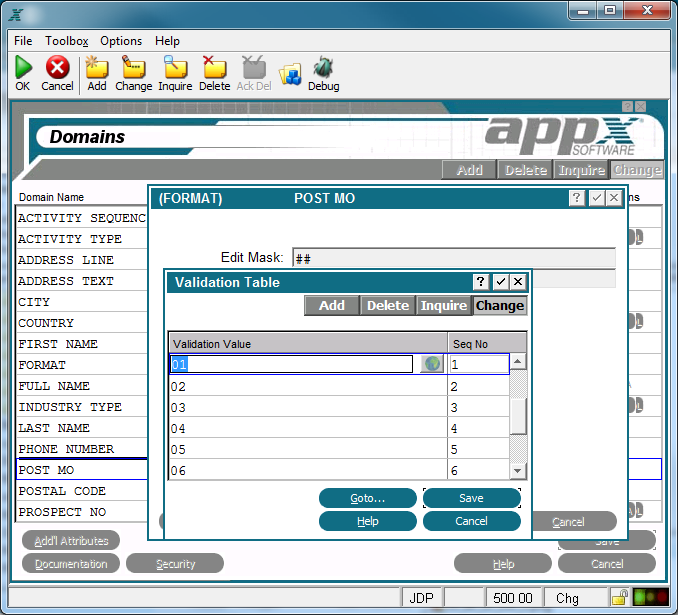Click the Documentation button

[x=71, y=564]
